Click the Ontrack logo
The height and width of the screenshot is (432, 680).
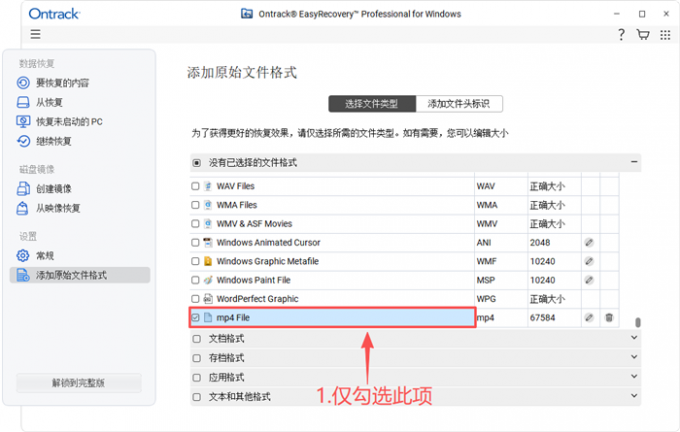(x=54, y=14)
